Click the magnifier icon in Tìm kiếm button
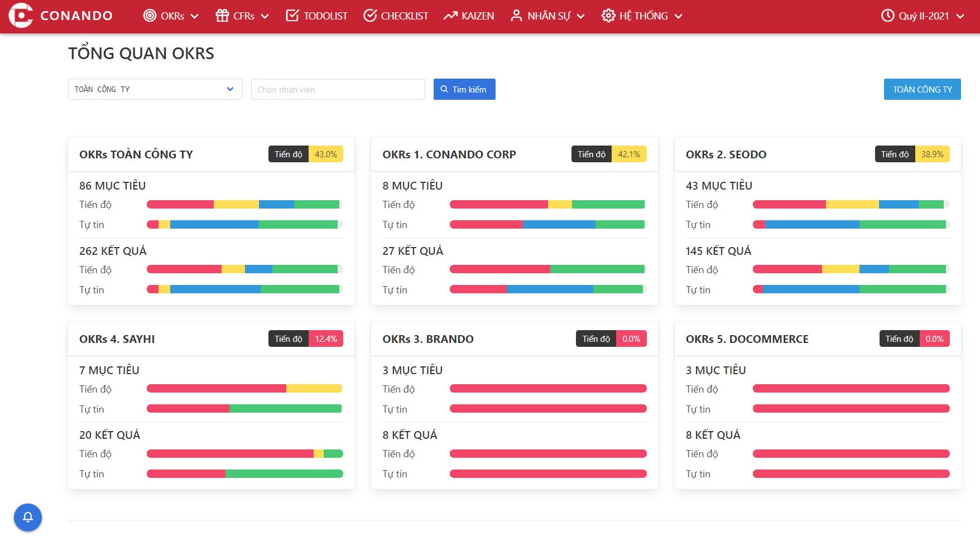 point(444,89)
